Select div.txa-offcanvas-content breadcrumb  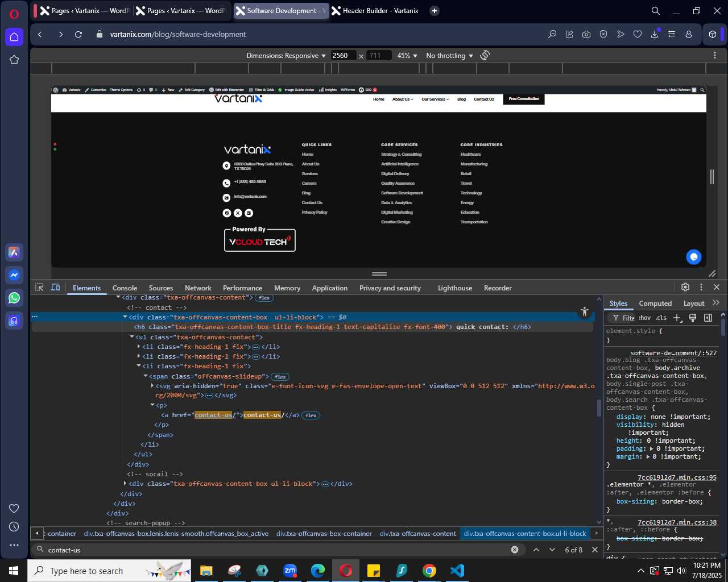click(418, 534)
